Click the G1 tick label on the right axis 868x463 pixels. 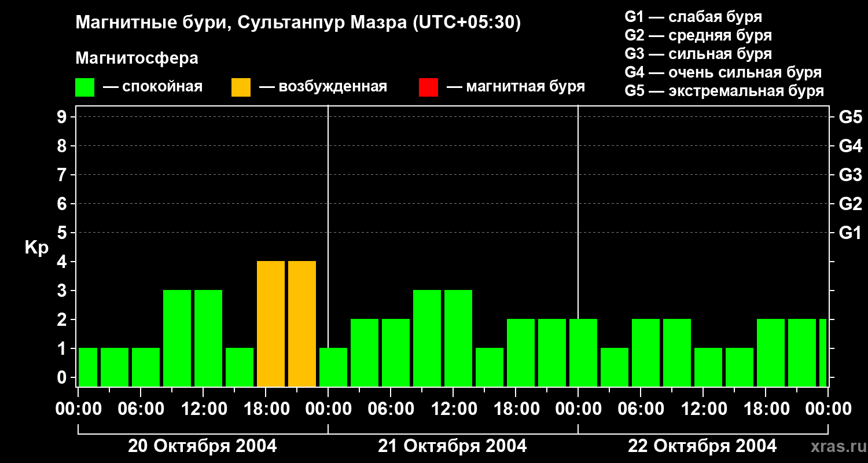[850, 233]
